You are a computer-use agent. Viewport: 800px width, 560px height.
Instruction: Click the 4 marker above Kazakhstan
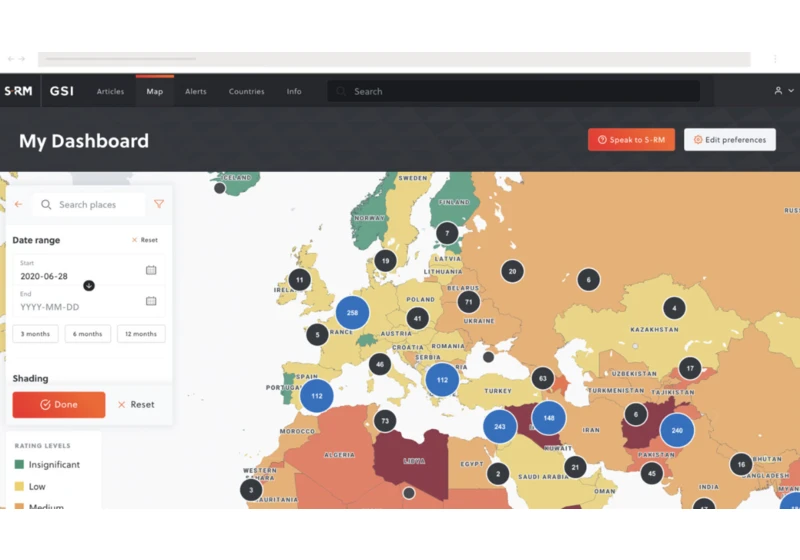tap(674, 308)
